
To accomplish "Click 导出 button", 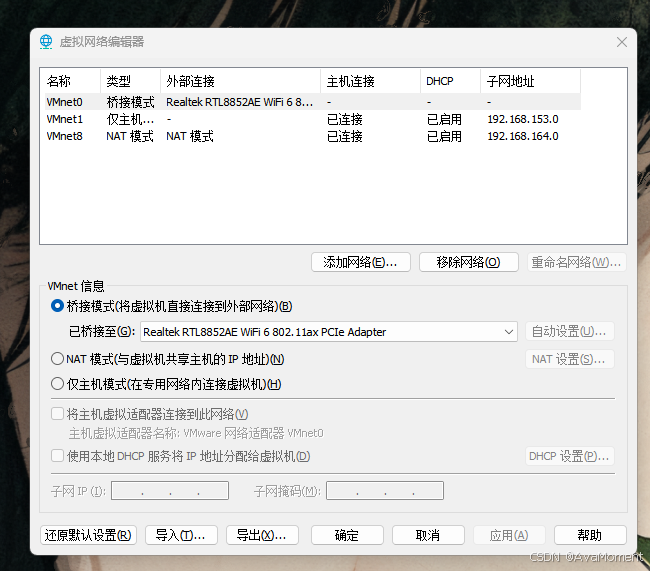I will (262, 535).
